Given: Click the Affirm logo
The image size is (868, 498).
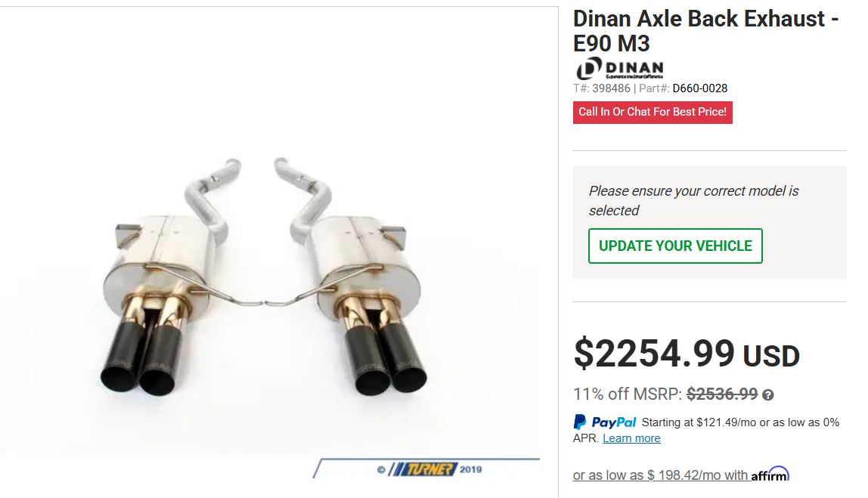Looking at the screenshot, I should [x=770, y=475].
